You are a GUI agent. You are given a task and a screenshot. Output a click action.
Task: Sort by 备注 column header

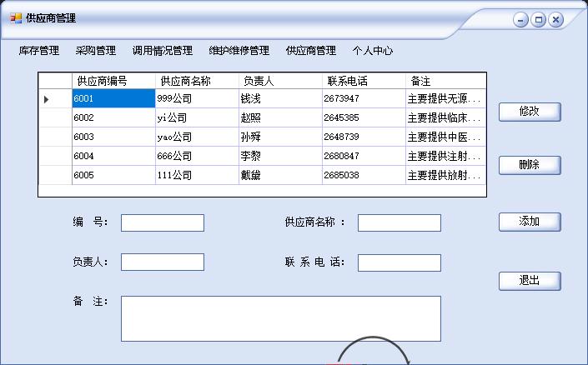(x=446, y=81)
